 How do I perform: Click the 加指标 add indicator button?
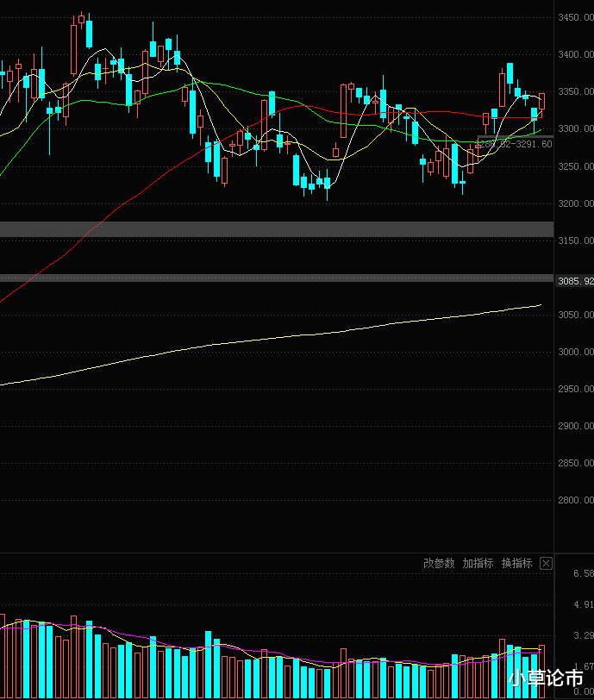(x=478, y=564)
